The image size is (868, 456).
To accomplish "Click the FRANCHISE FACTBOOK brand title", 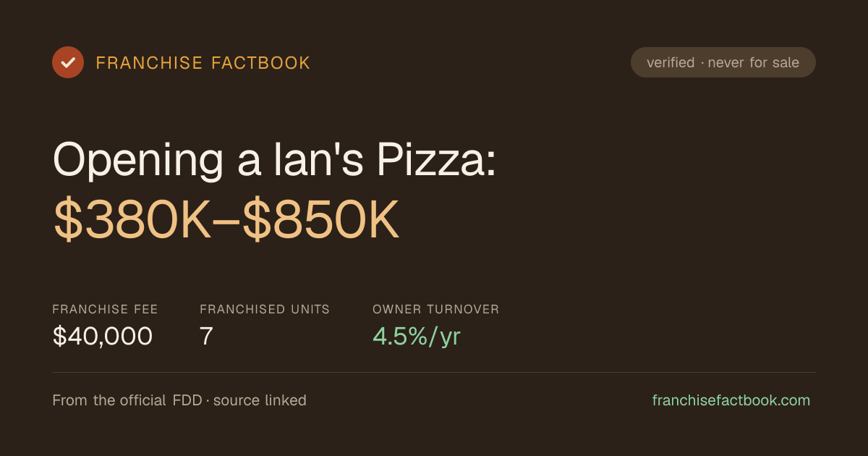I will click(x=203, y=63).
